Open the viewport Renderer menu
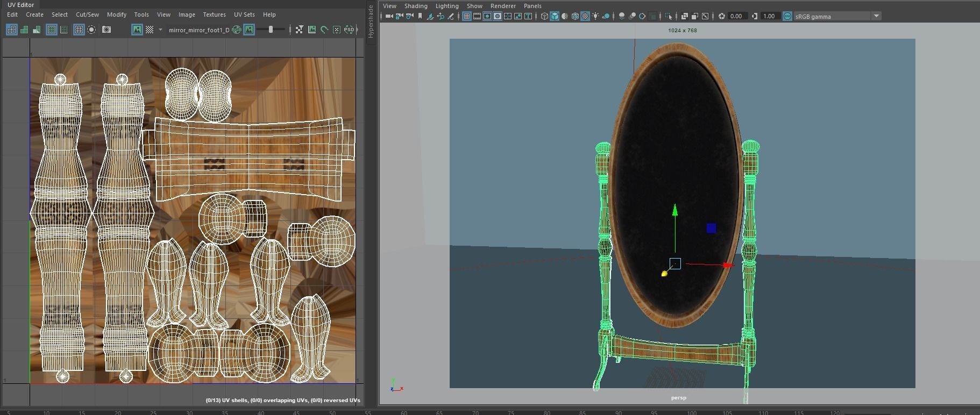 503,6
